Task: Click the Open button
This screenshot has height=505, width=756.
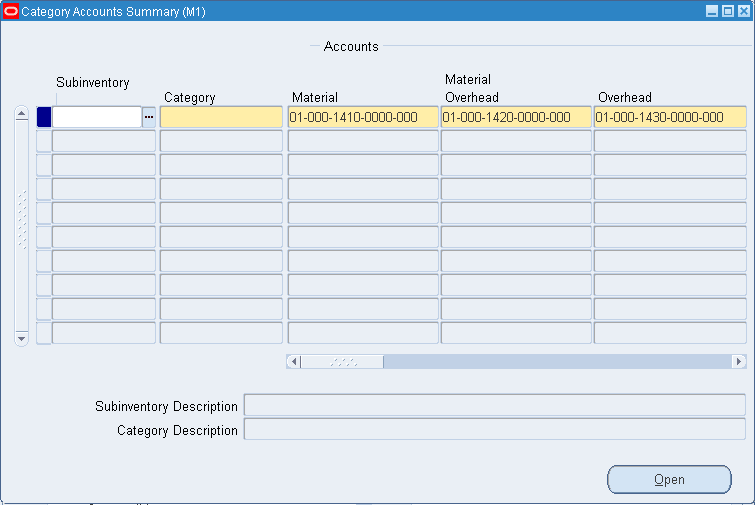Action: 669,479
